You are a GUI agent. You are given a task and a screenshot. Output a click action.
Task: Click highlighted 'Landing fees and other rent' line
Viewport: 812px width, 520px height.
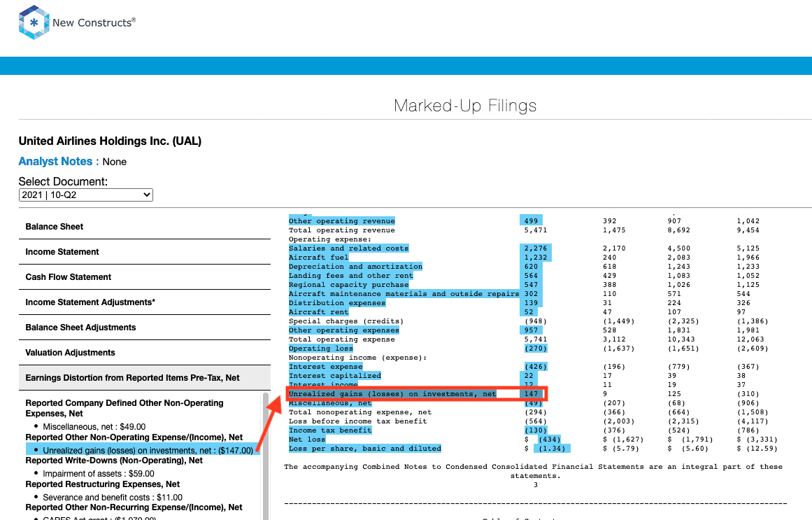[350, 275]
